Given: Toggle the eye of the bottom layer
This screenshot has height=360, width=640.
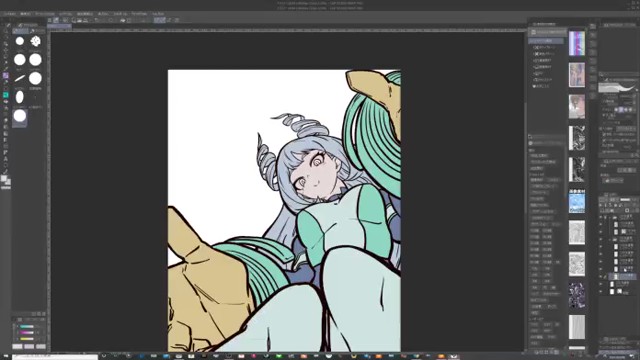Looking at the screenshot, I should click(x=601, y=291).
